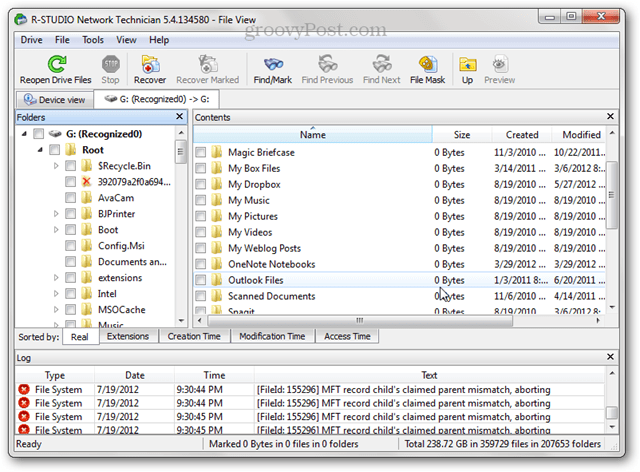
Task: Click the Root folder icon
Action: (71, 150)
